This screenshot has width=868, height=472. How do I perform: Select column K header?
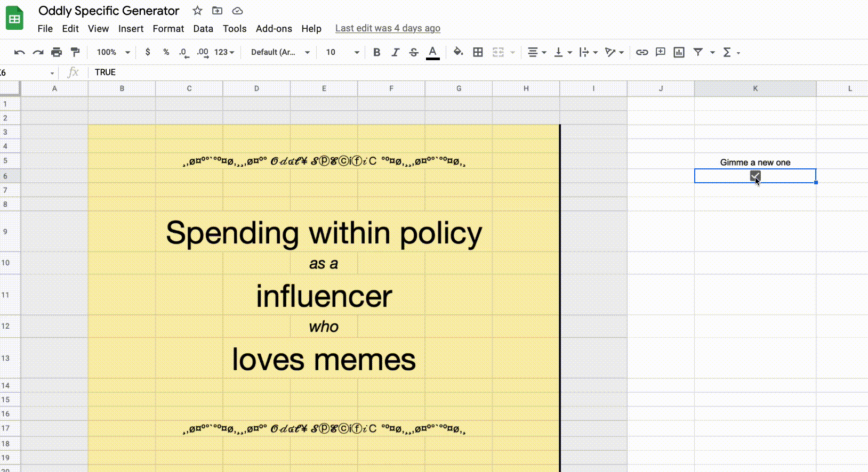point(755,88)
